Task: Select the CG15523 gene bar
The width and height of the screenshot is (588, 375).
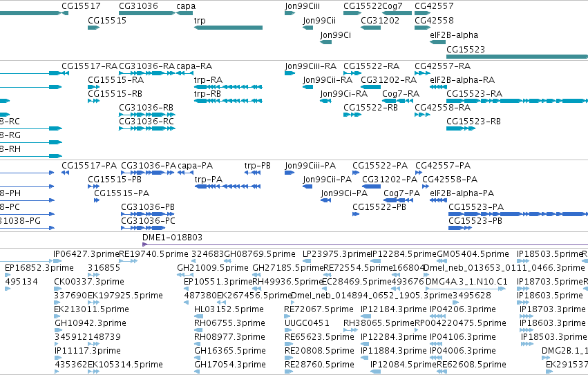Action: tap(517, 57)
